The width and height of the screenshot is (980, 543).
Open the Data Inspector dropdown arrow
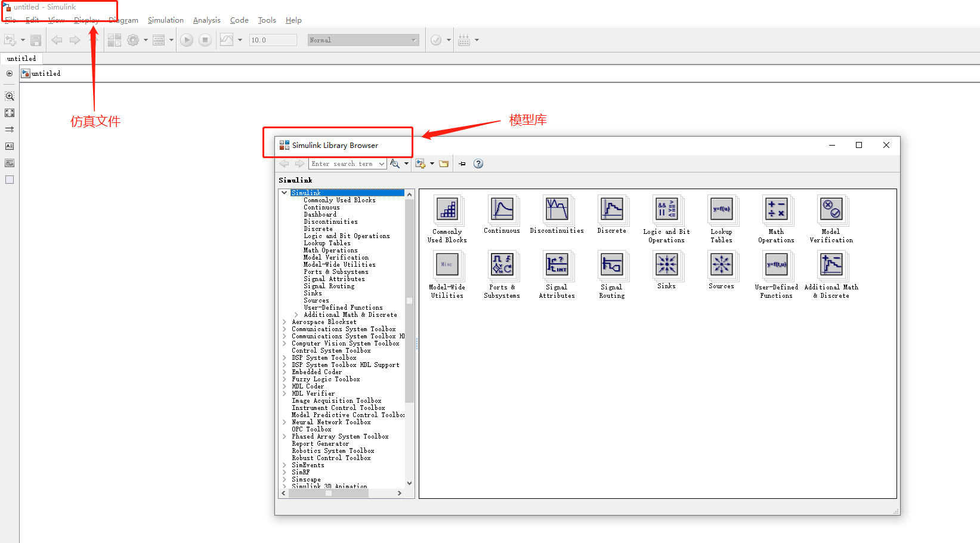[x=240, y=40]
